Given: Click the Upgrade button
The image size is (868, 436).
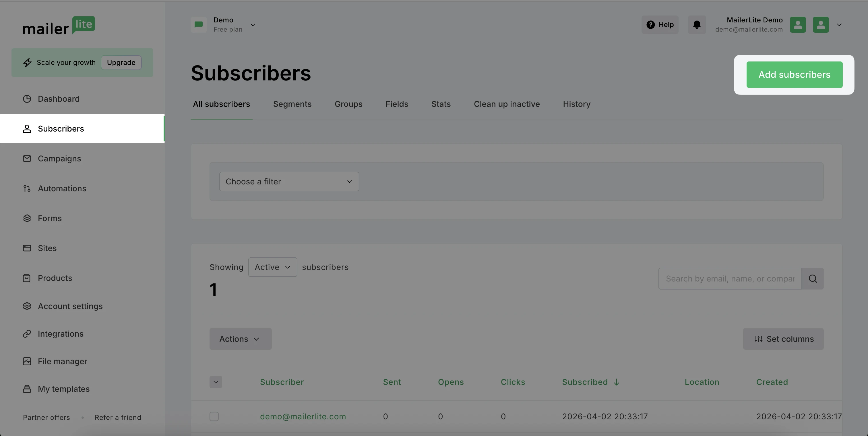Looking at the screenshot, I should (121, 62).
